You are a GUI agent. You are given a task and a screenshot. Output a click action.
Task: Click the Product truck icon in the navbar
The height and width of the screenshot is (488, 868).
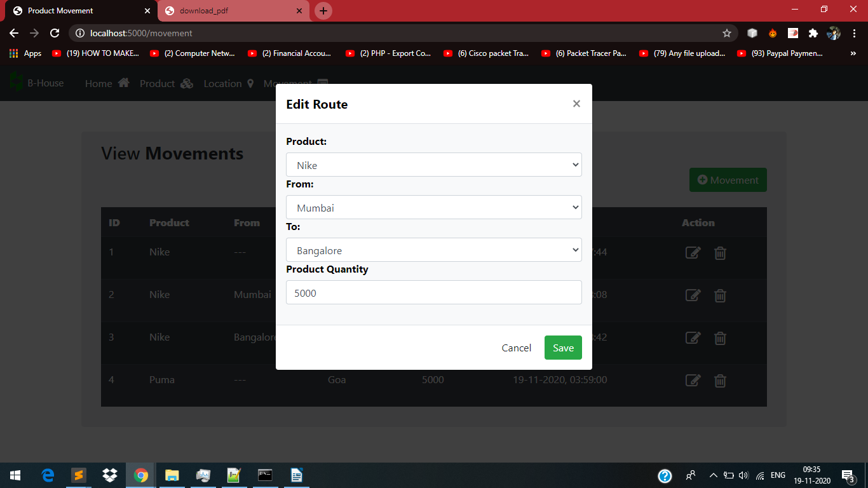coord(186,83)
